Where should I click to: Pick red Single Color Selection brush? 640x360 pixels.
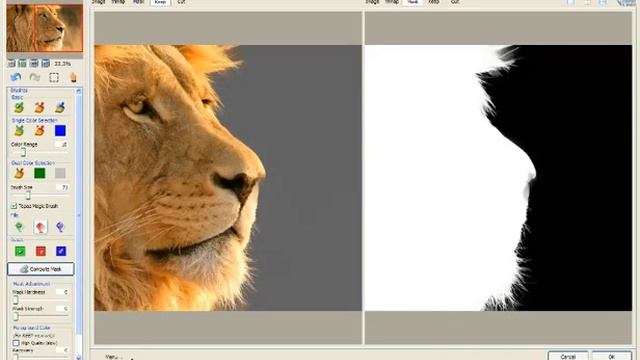40,131
